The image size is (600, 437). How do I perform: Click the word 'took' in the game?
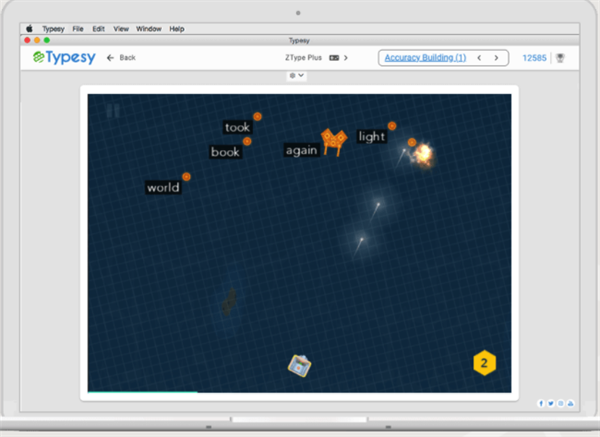pyautogui.click(x=237, y=127)
